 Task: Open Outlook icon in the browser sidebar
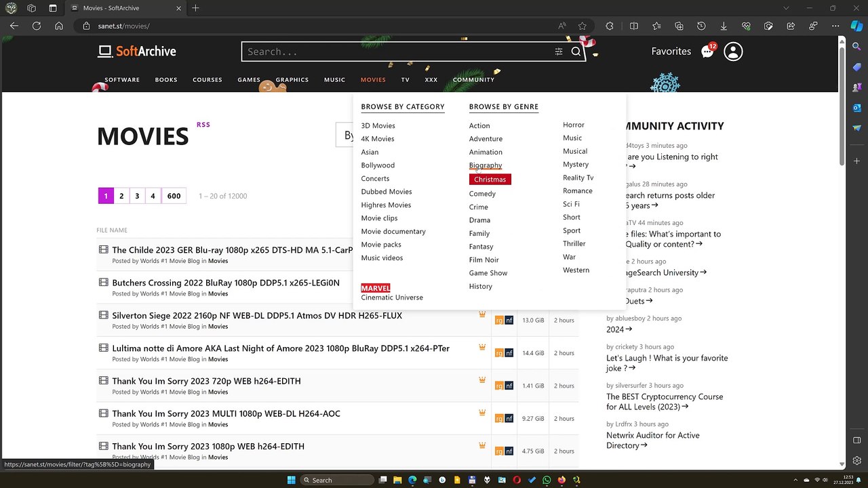click(856, 108)
